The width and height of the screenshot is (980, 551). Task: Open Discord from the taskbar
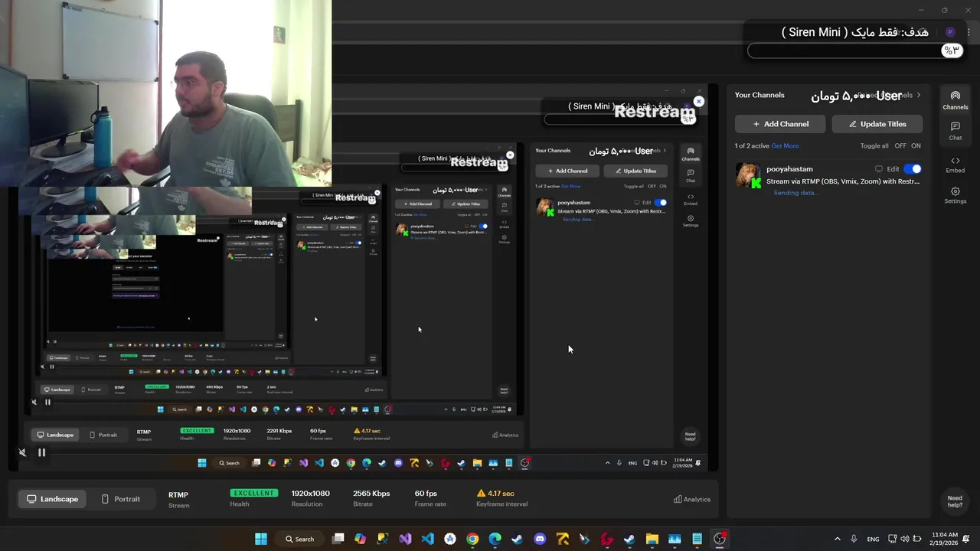(x=540, y=539)
